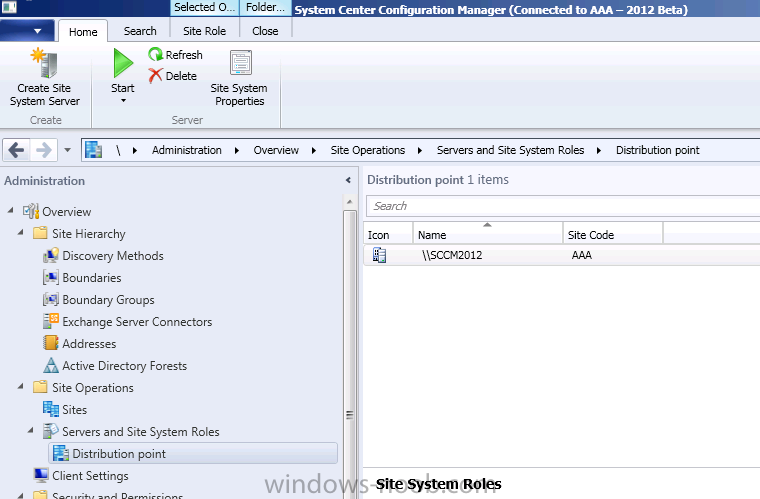Click the Back navigation arrow
This screenshot has height=499, width=760.
click(16, 150)
